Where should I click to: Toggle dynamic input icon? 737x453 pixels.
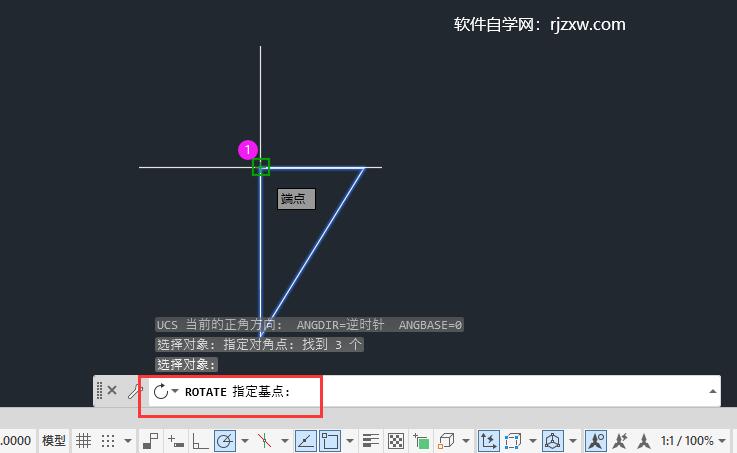click(176, 441)
